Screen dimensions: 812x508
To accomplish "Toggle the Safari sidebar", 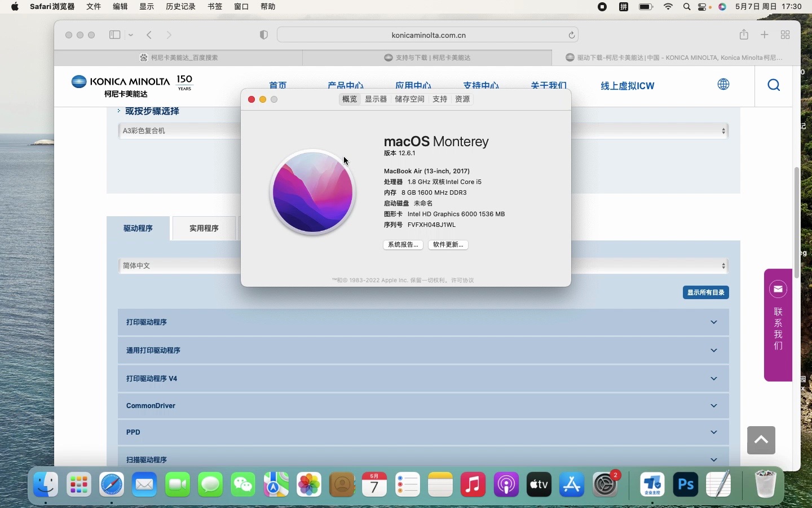I will [114, 34].
